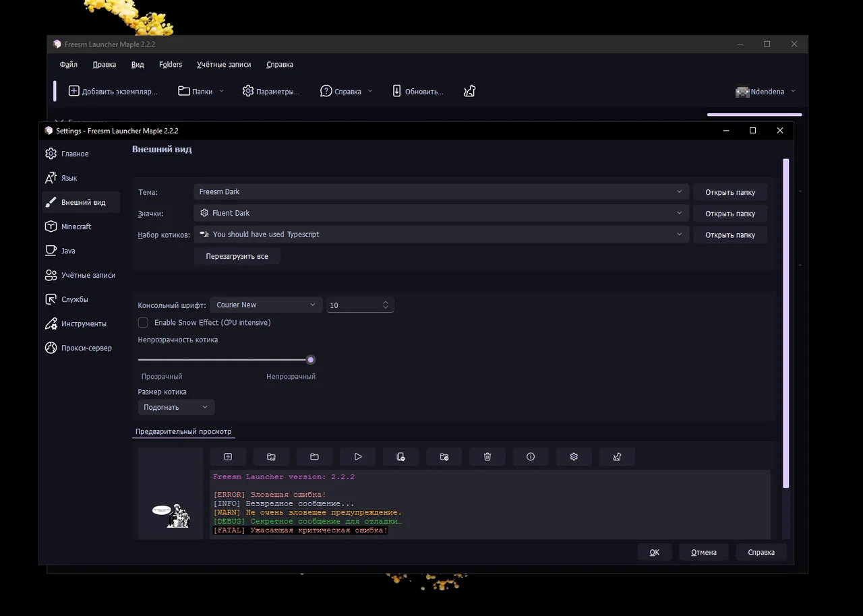
Task: Open the Службы settings page
Action: coord(82,299)
